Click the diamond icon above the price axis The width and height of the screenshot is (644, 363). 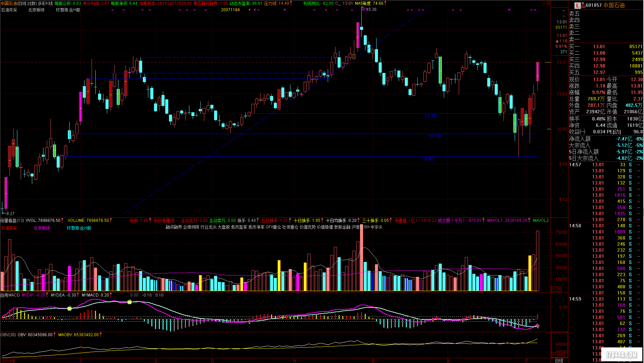[x=544, y=3]
